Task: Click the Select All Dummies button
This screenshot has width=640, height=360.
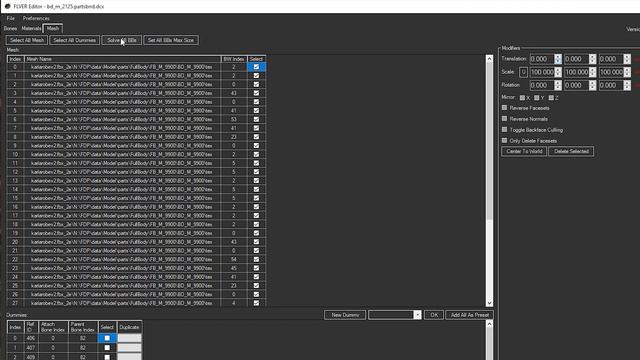Action: point(74,40)
